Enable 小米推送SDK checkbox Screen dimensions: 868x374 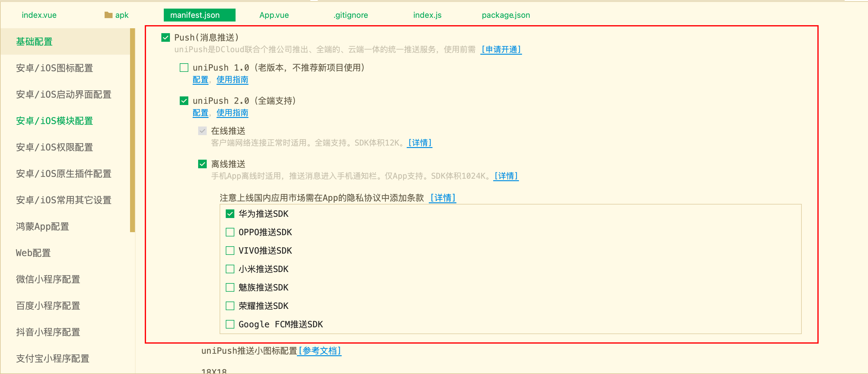point(230,269)
